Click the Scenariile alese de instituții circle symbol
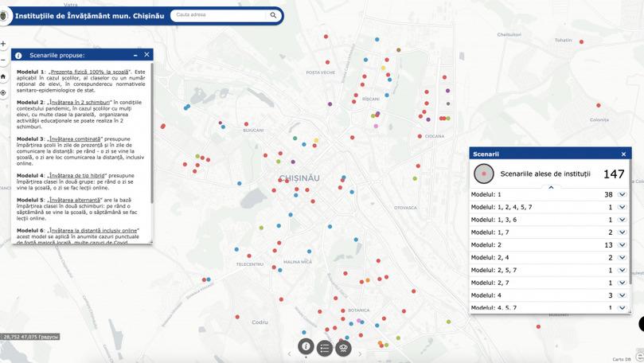The height and width of the screenshot is (363, 644). [484, 174]
